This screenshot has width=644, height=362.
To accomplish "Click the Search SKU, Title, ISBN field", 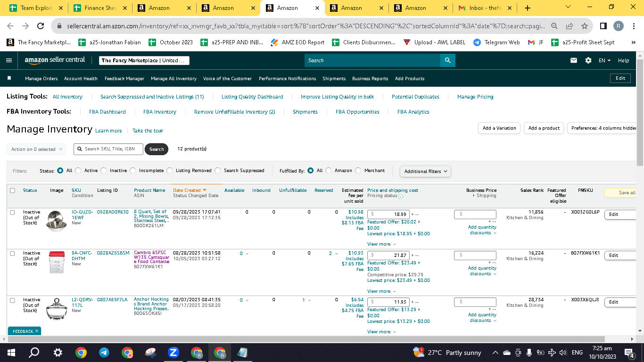I will tap(108, 149).
